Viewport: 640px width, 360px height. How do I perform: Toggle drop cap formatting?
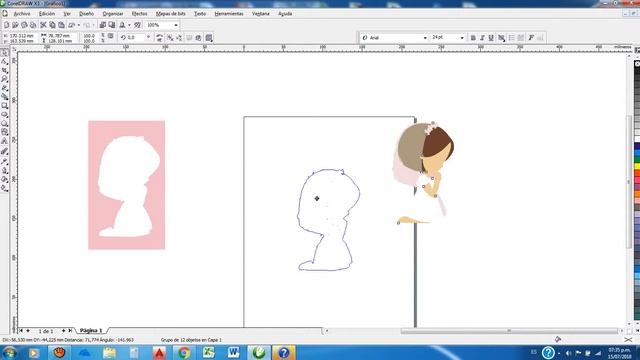tap(520, 38)
